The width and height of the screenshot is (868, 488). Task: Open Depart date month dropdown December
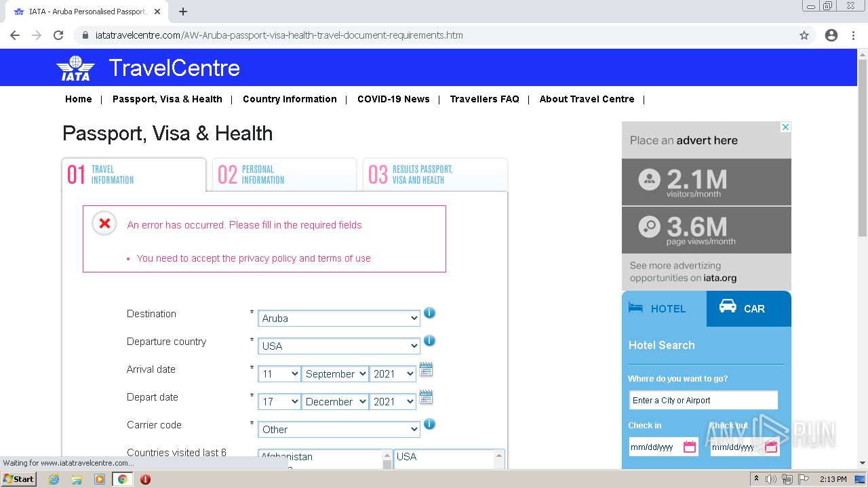point(335,402)
